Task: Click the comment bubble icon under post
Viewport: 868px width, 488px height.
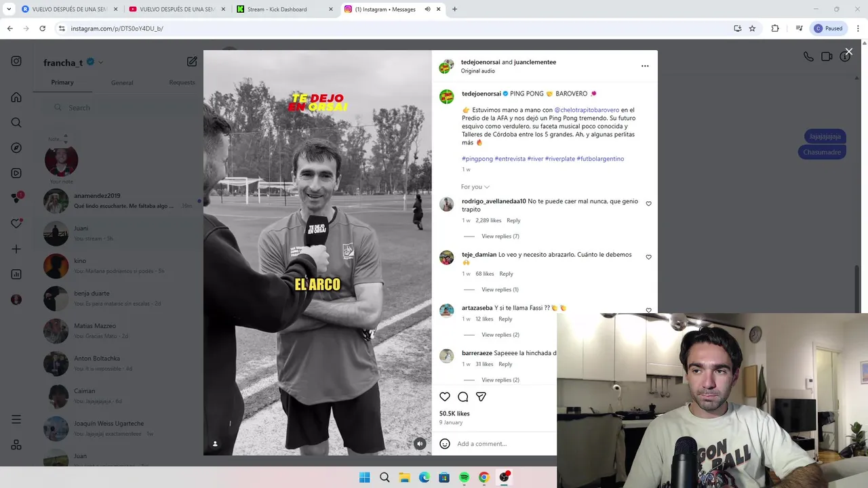Action: point(462,396)
